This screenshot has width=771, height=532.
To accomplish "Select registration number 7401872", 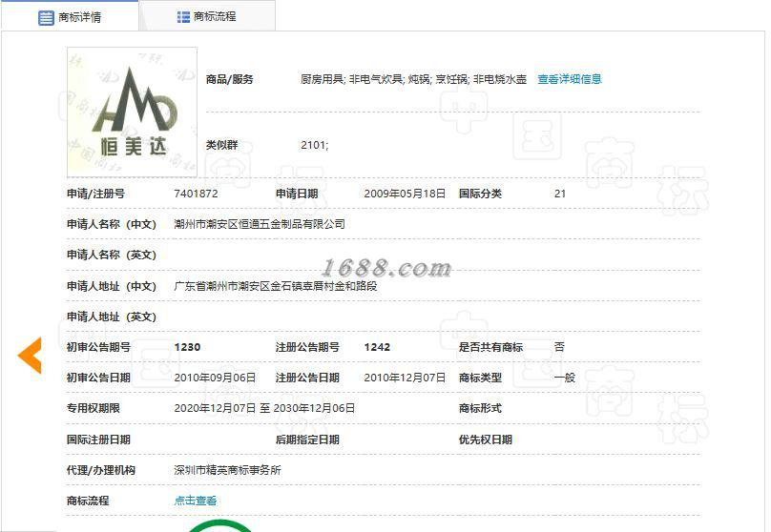I will click(196, 194).
